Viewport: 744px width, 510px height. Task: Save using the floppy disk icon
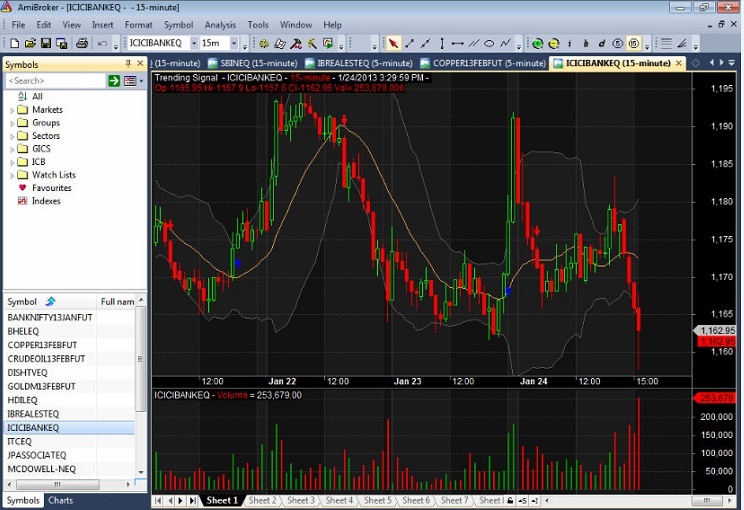point(46,44)
